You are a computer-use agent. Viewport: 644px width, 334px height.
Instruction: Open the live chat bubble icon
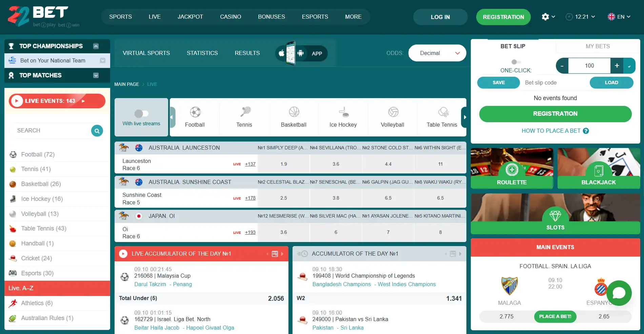(x=619, y=293)
